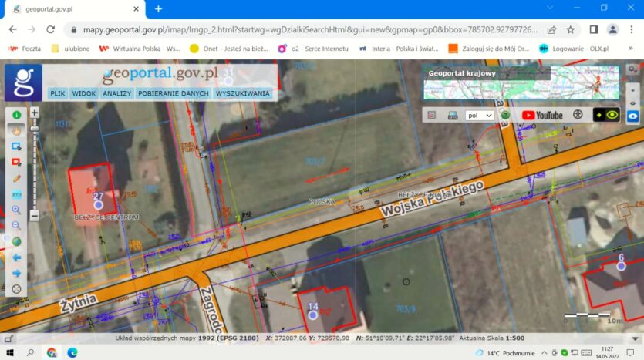Click the Geoportal krajowy overview map
The width and height of the screenshot is (644, 360).
(521, 83)
